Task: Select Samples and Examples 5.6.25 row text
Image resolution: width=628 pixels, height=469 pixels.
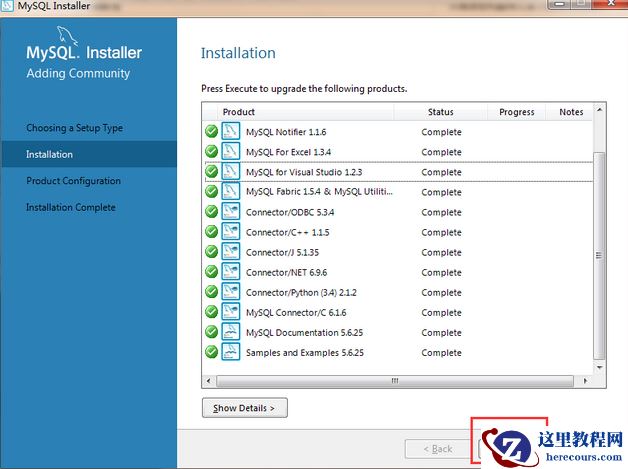Action: click(x=305, y=352)
